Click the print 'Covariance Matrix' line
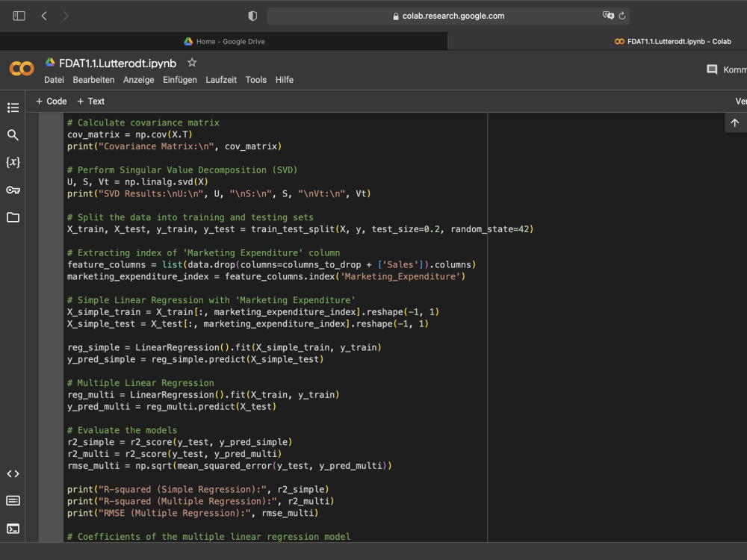The width and height of the screenshot is (747, 560). [x=174, y=146]
